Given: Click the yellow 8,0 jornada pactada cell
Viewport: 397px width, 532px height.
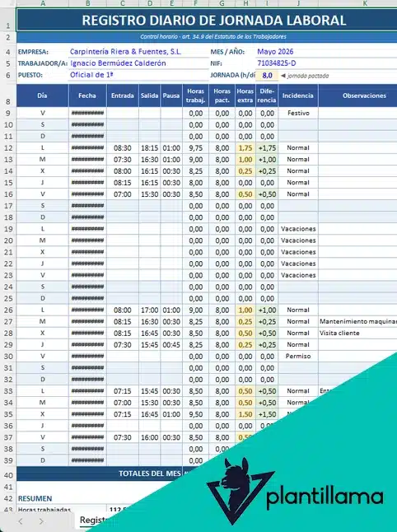Looking at the screenshot, I should tap(267, 75).
